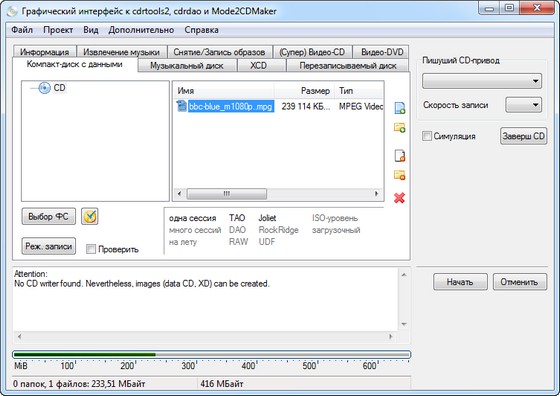Viewport: 560px width, 396px height.
Task: Click the загрузочный label
Action: point(336,230)
